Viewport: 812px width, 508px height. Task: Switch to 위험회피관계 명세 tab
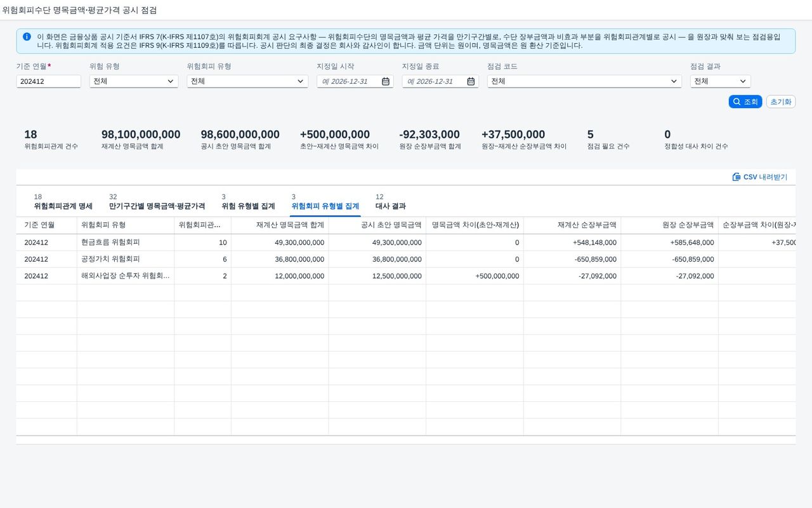tap(63, 202)
